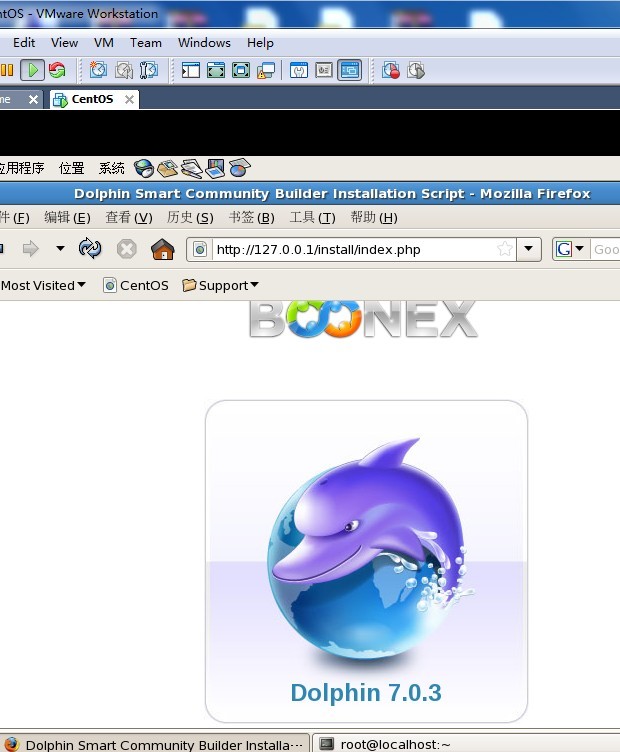
Task: Click the Google search input box
Action: [605, 249]
